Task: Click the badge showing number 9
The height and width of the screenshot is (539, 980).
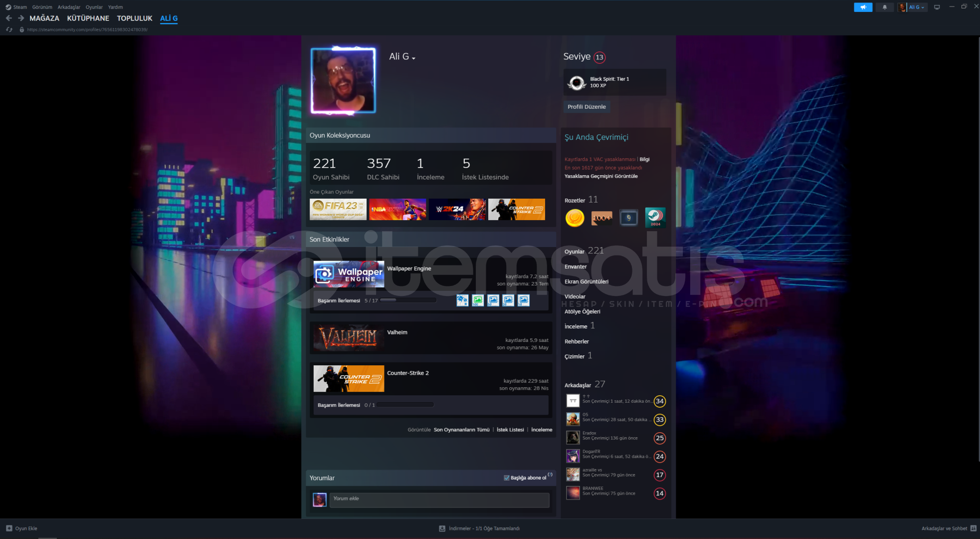Action: (x=628, y=218)
